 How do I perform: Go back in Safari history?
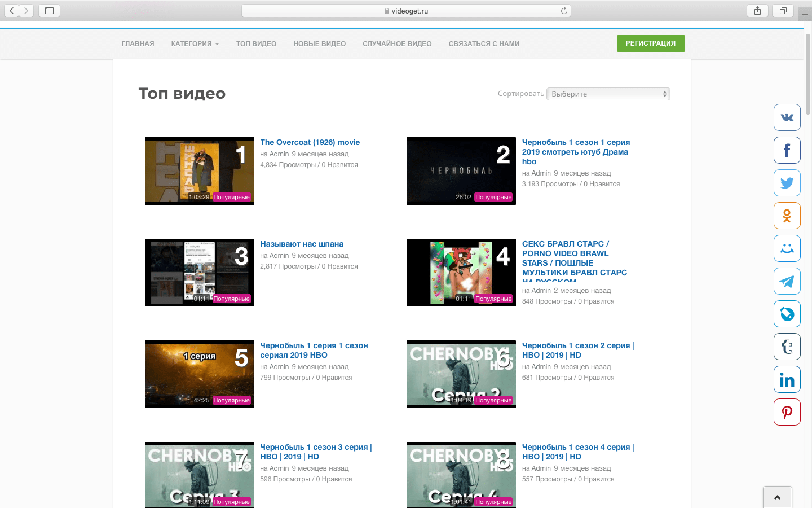click(12, 11)
